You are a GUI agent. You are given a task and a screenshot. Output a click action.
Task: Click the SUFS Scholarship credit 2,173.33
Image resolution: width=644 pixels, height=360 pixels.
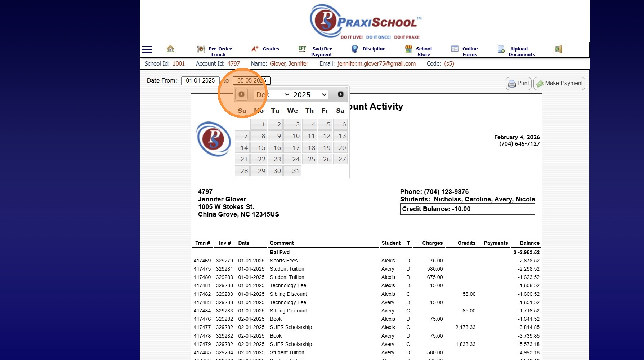(465, 328)
